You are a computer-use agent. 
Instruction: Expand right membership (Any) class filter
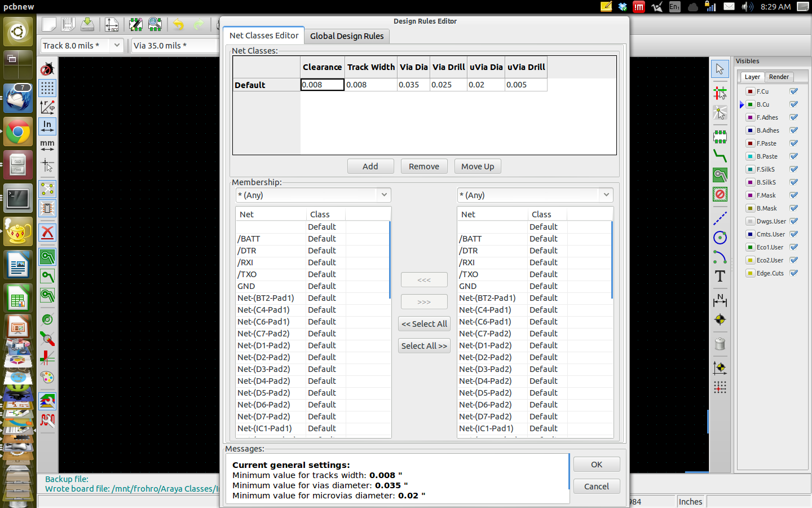(606, 195)
